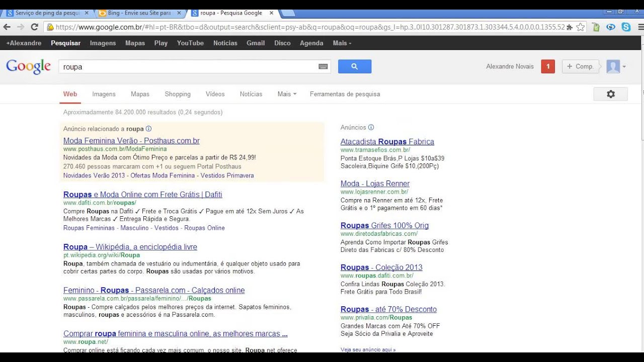The height and width of the screenshot is (362, 644).
Task: Select the Mapas search filter tab
Action: coord(140,94)
